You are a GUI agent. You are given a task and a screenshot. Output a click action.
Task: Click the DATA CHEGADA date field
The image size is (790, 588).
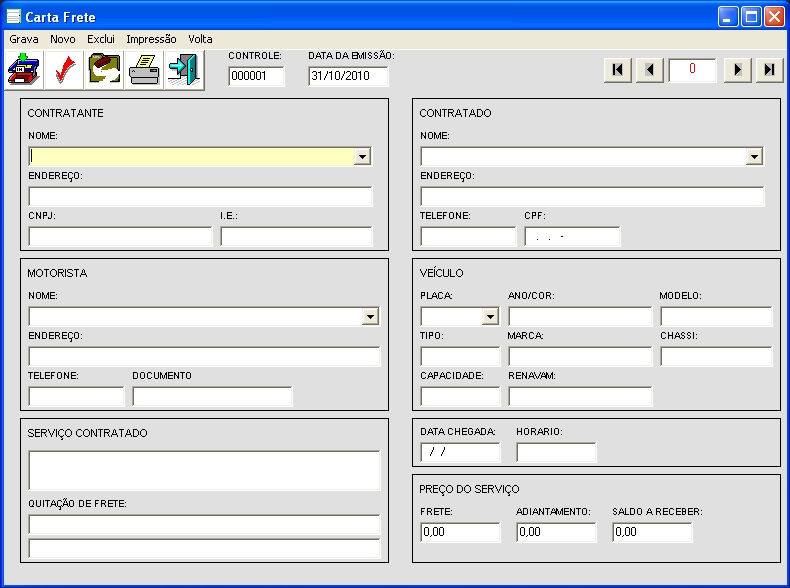tap(460, 452)
